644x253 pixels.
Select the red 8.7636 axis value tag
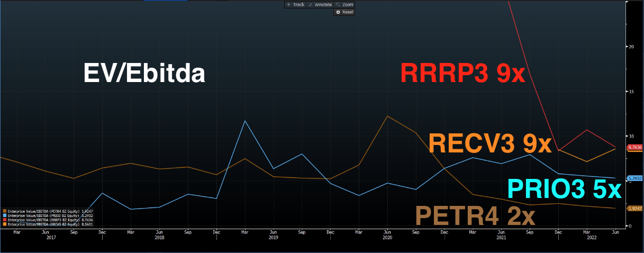point(634,147)
